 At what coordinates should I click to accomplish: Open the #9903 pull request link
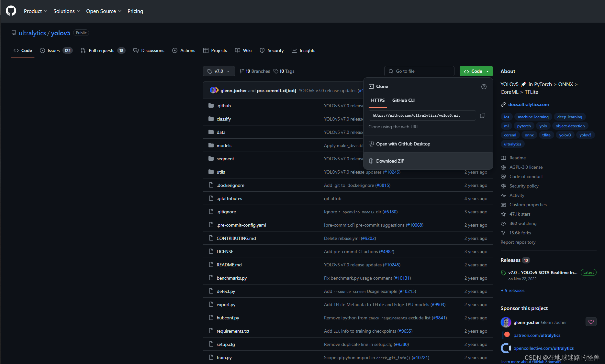click(438, 305)
